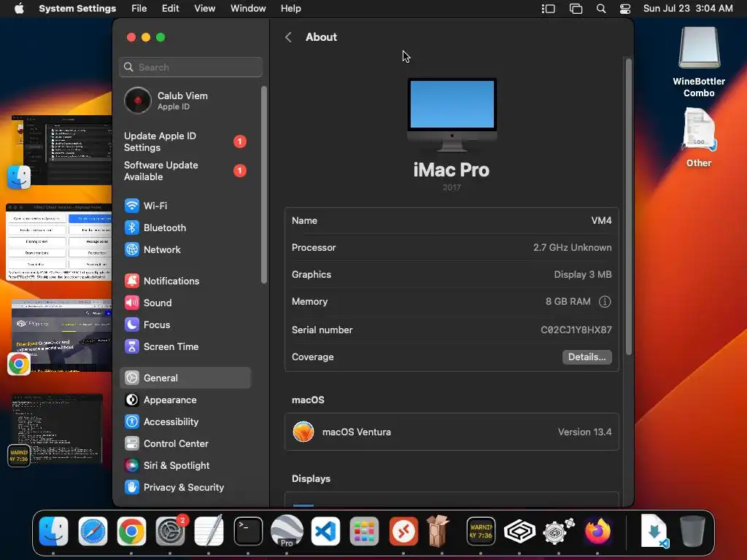The width and height of the screenshot is (747, 560).
Task: Open Software Update Available notice
Action: 185,171
